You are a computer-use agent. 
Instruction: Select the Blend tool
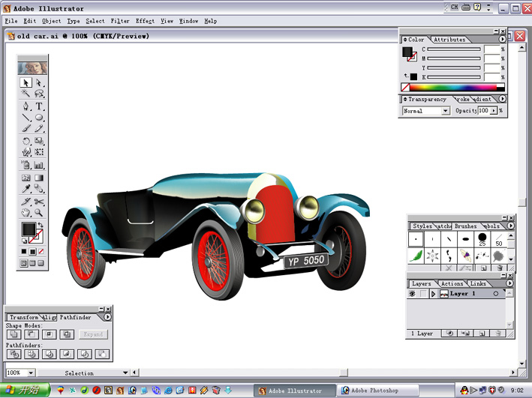tap(39, 188)
